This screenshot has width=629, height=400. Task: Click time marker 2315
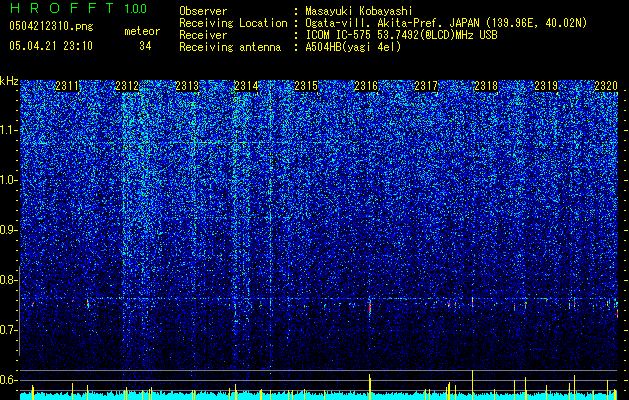coord(306,86)
